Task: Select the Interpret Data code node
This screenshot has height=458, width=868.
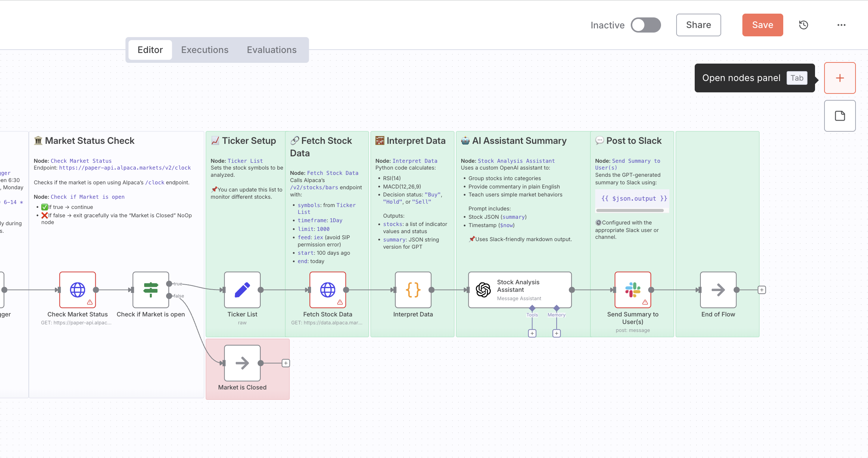Action: [413, 290]
